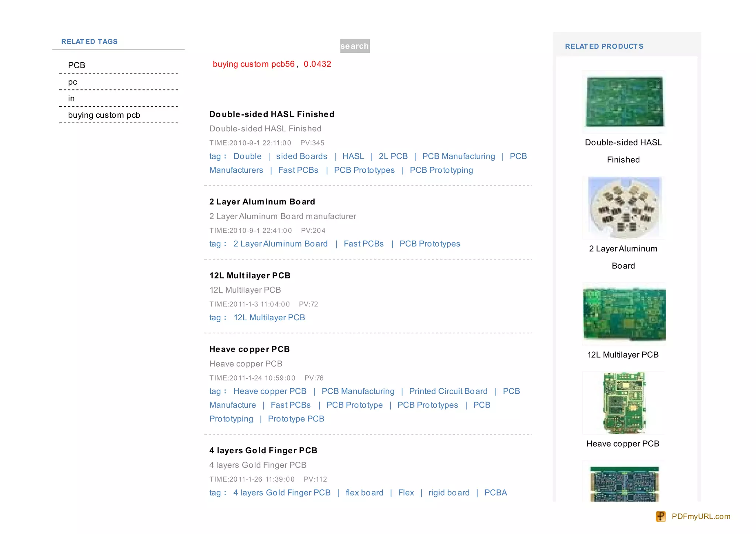Select the 'buying custom pcb' related tag
The height and width of the screenshot is (534, 756).
pyautogui.click(x=104, y=115)
